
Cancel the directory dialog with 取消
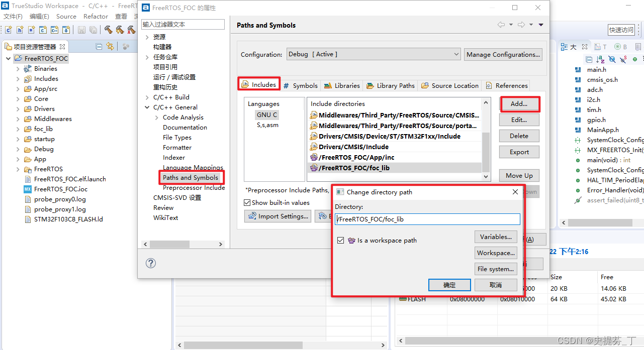tap(496, 285)
